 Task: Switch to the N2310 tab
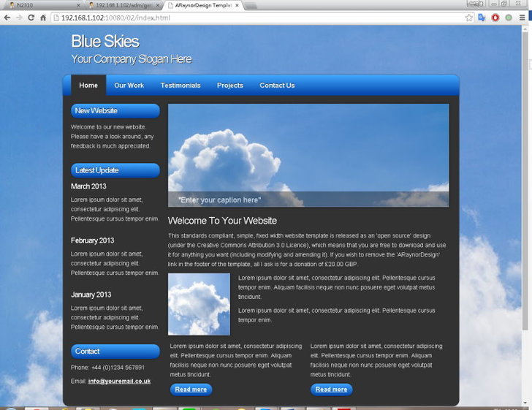43,5
